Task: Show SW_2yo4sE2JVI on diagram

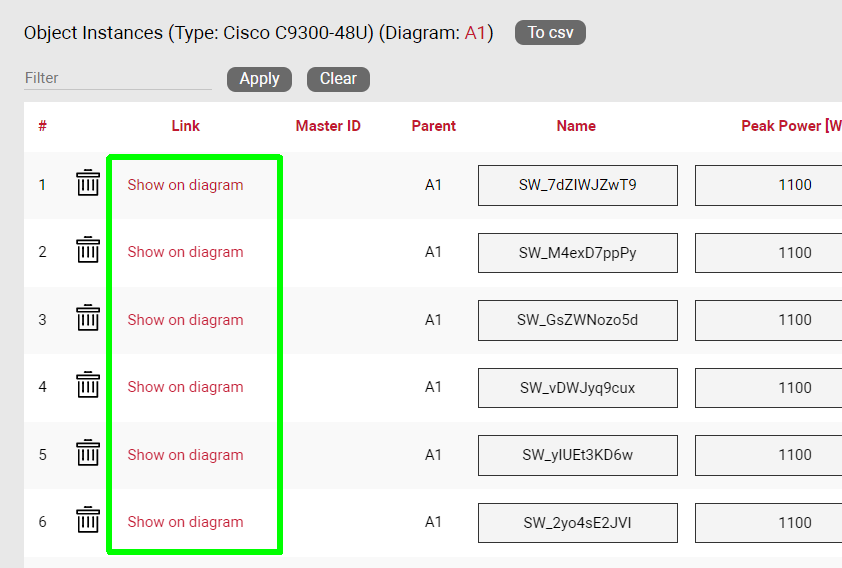Action: tap(185, 522)
